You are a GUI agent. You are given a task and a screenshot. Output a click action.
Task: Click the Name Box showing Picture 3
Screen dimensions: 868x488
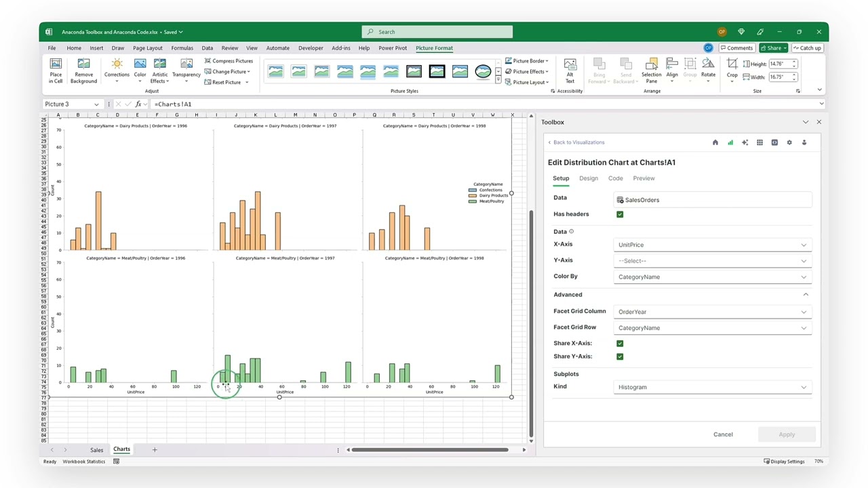coord(71,104)
